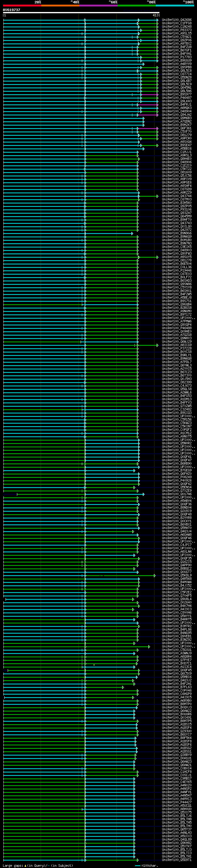This screenshot has width=197, height=868.
Task: Select hit label UniRef100_Q017A6
Action: click(177, 494)
